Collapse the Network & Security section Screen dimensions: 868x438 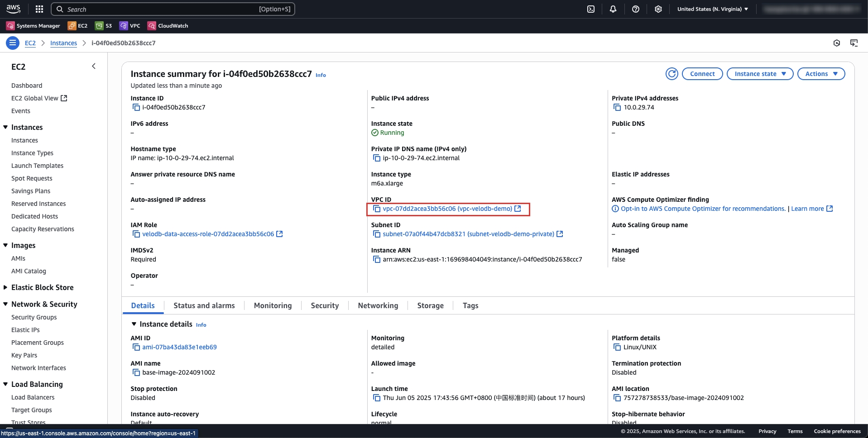coord(5,304)
